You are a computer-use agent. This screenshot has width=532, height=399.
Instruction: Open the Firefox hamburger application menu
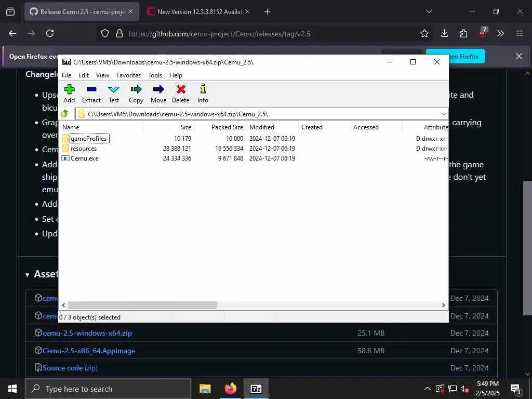tap(520, 33)
